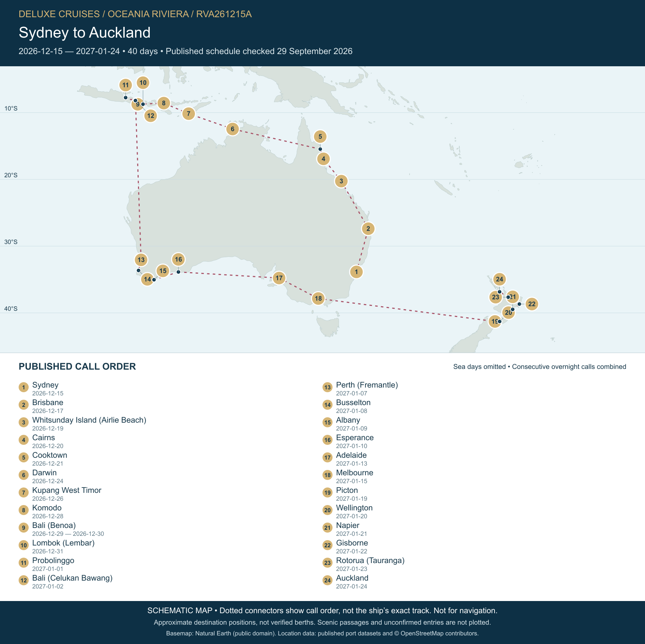This screenshot has height=644, width=645.
Task: Select map marker 24 for Auckland
Action: click(x=500, y=279)
